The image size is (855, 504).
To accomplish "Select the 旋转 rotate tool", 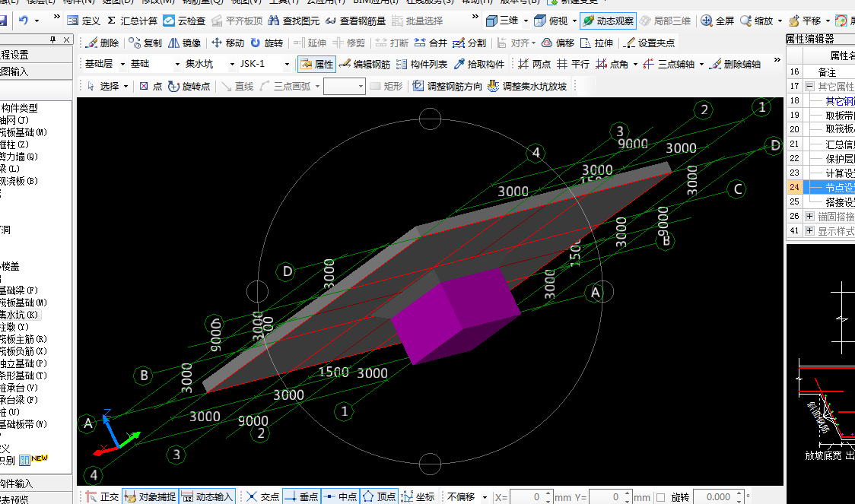I will click(267, 43).
